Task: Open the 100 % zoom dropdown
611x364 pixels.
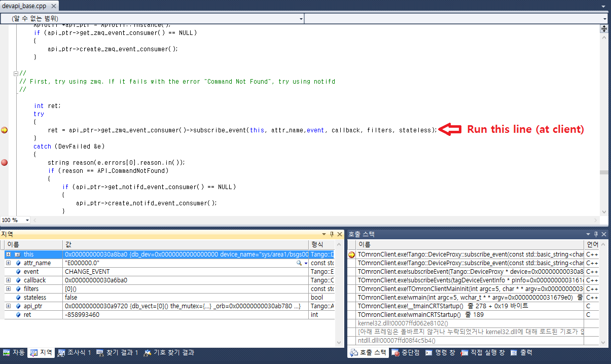Action: tap(27, 221)
